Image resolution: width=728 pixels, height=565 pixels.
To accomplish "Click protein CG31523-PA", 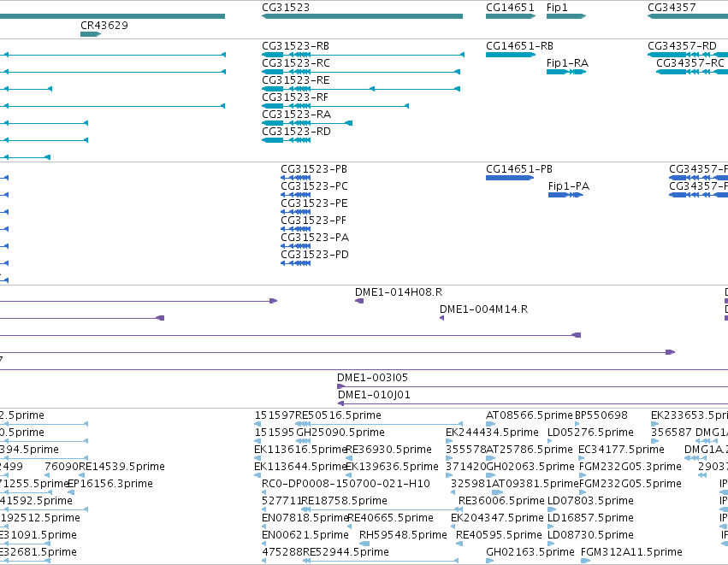I will (295, 246).
